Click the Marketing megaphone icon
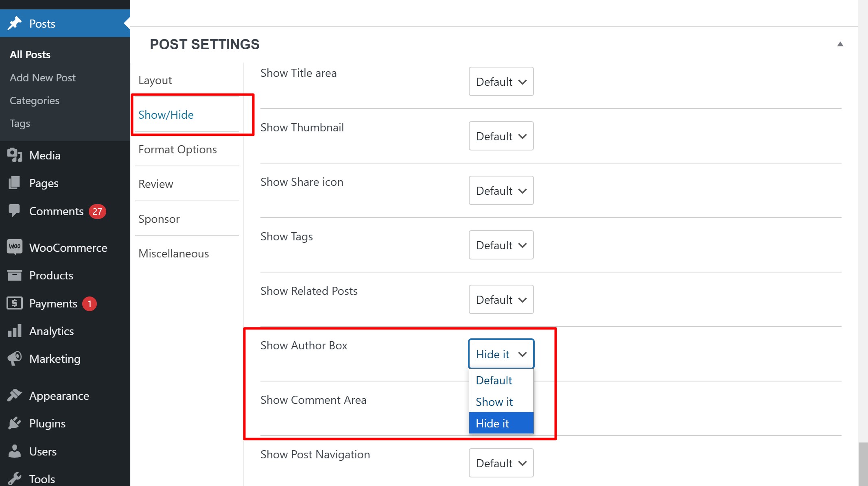Viewport: 868px width, 486px height. (15, 358)
